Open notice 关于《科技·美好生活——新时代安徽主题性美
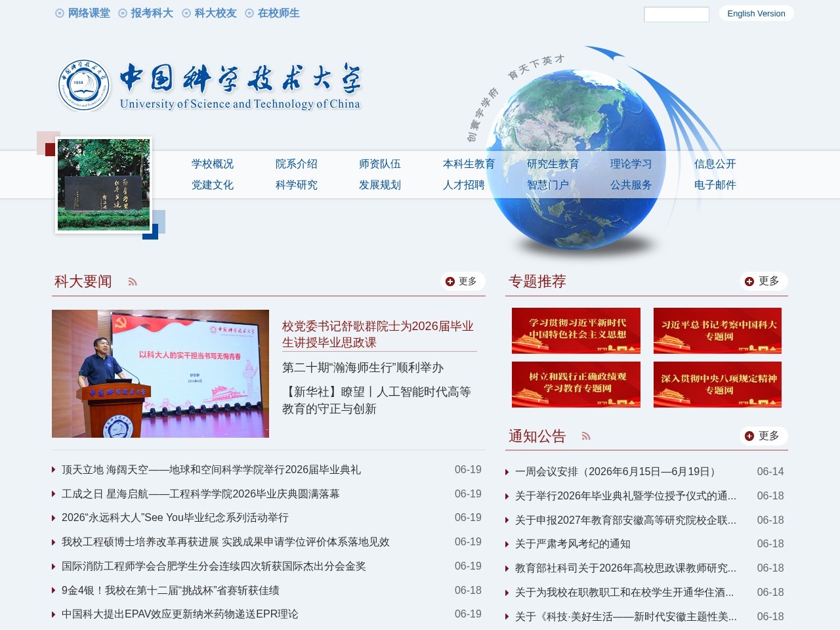Screen dimensions: 840x630 626,617
